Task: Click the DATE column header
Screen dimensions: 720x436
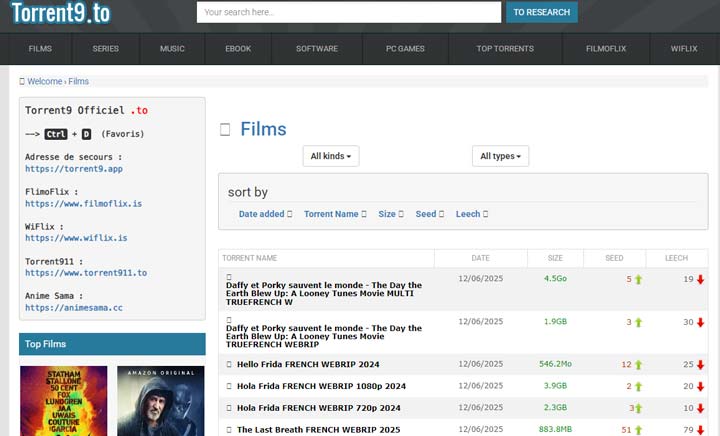Action: (x=480, y=258)
